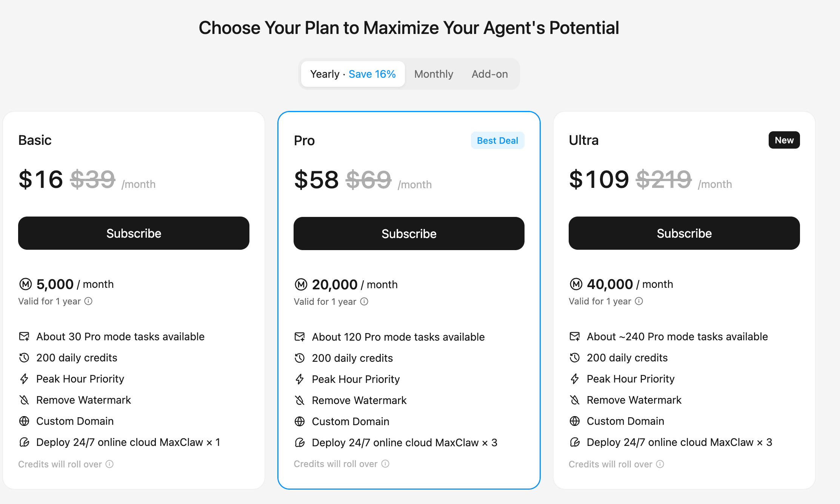Screen dimensions: 840x504
Task: Click the credits coin icon beside 20,000 in Pro
Action: pyautogui.click(x=301, y=284)
